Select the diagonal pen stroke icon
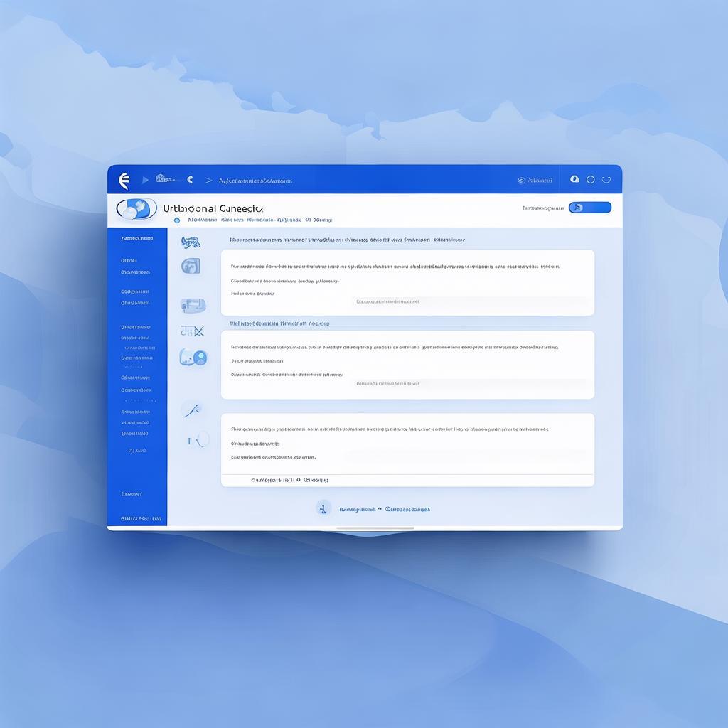The width and height of the screenshot is (728, 728). pyautogui.click(x=191, y=410)
